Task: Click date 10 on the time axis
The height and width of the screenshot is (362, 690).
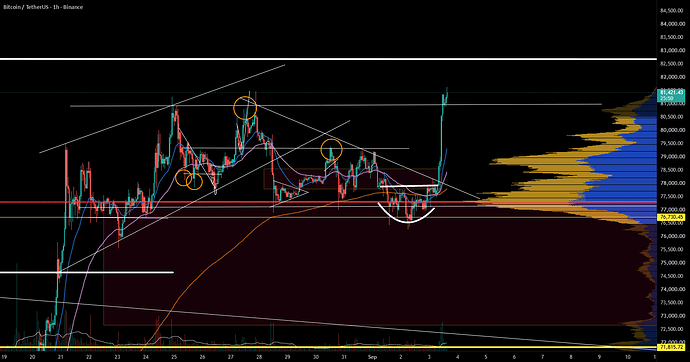Action: pyautogui.click(x=628, y=357)
